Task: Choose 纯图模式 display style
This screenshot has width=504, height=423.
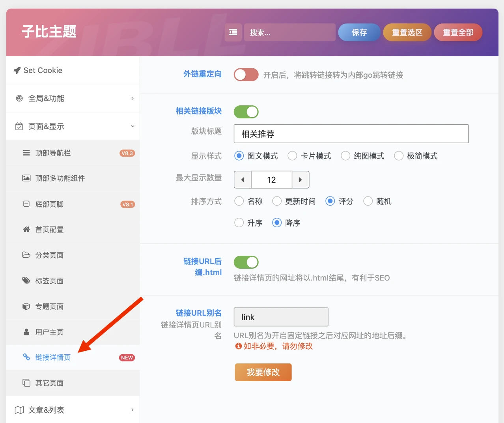Action: click(x=345, y=156)
